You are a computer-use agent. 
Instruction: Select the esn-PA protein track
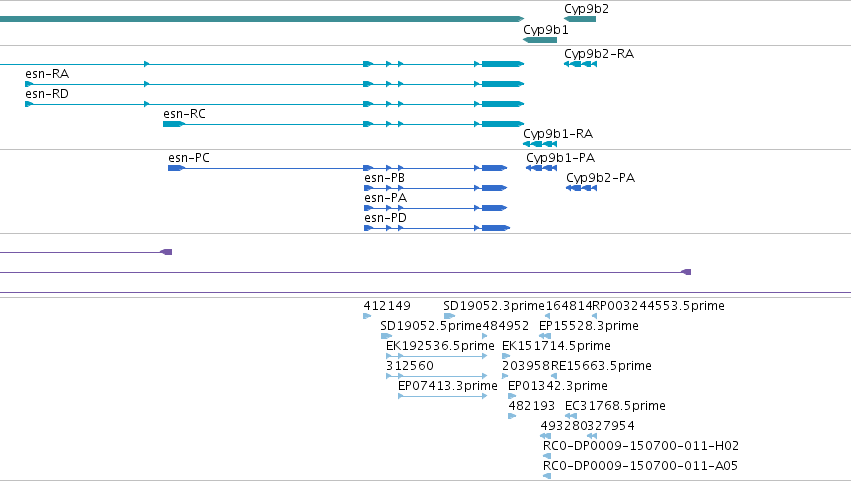(435, 208)
